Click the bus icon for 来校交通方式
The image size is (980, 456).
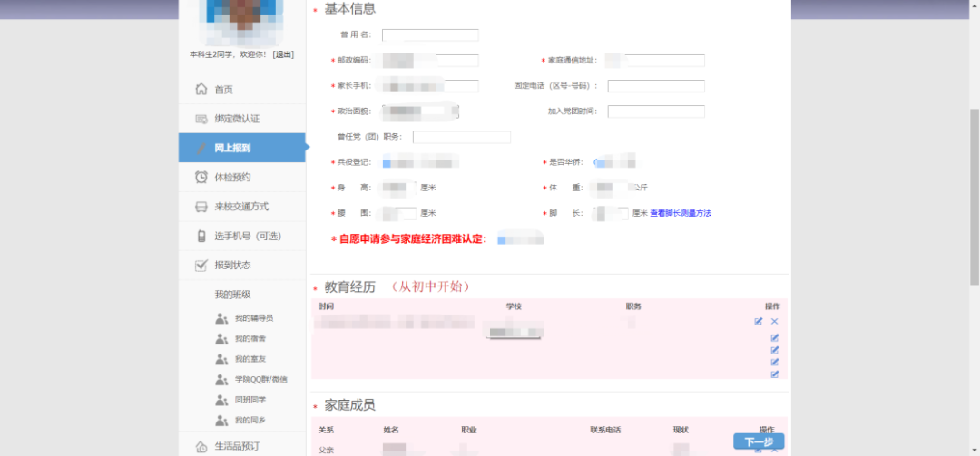point(201,207)
